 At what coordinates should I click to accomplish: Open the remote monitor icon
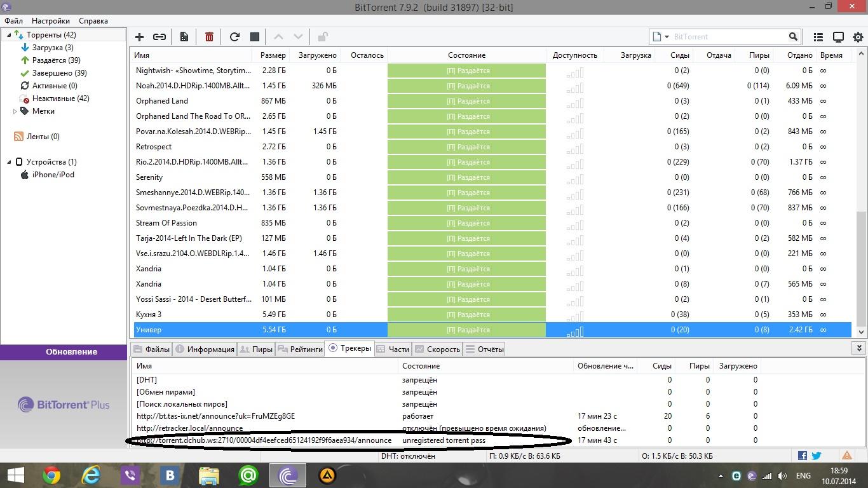click(838, 37)
